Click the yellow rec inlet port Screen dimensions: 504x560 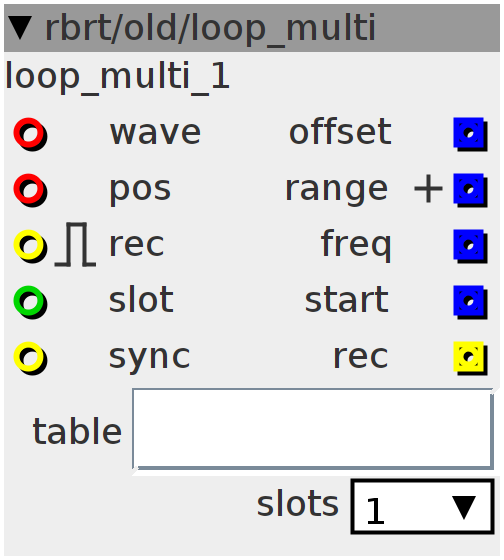30,246
